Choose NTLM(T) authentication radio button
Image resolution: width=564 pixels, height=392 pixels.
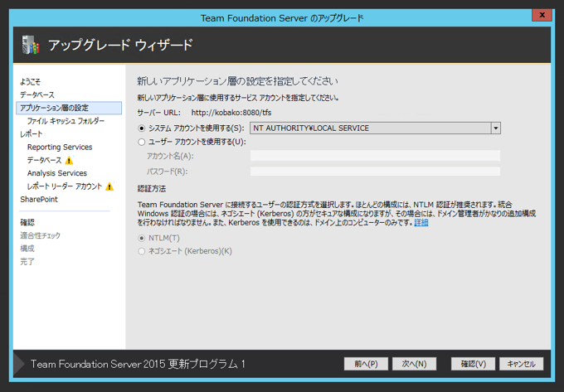pyautogui.click(x=142, y=238)
